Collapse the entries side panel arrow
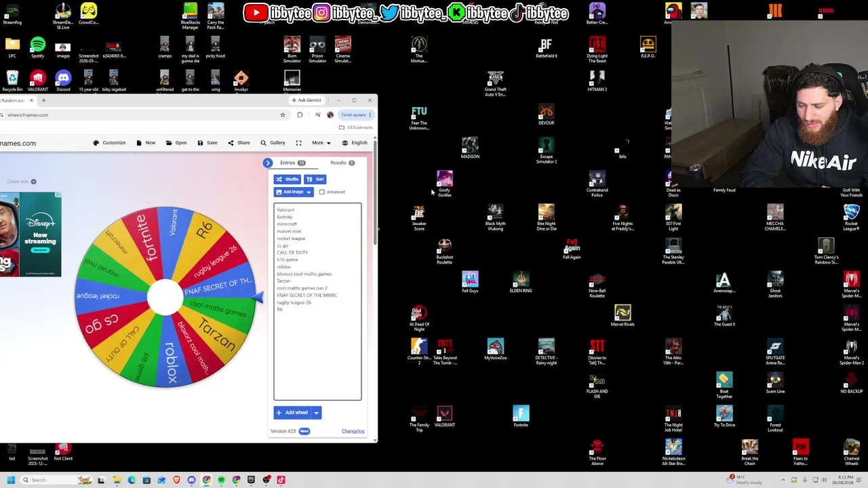868x488 pixels. coord(268,163)
